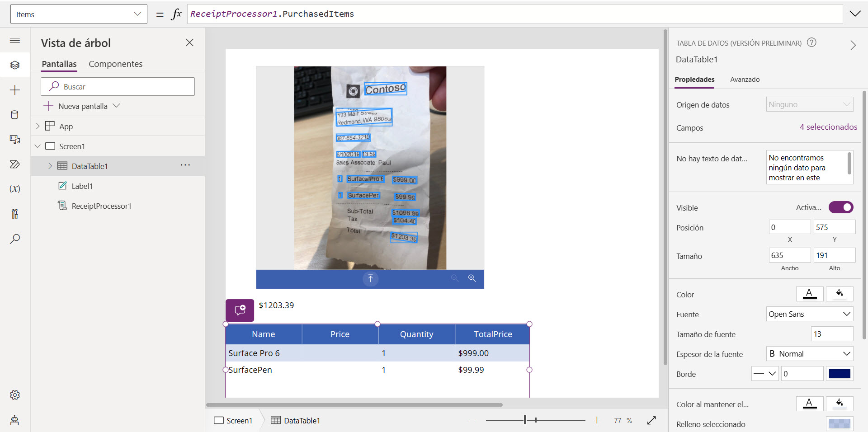Switch to the Avanzado tab
This screenshot has width=868, height=432.
point(745,80)
